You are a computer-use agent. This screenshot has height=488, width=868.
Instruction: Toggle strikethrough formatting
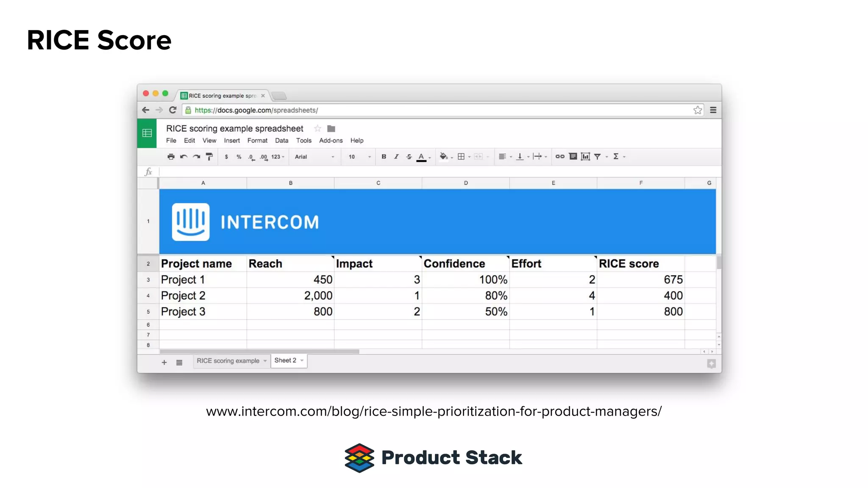point(409,157)
